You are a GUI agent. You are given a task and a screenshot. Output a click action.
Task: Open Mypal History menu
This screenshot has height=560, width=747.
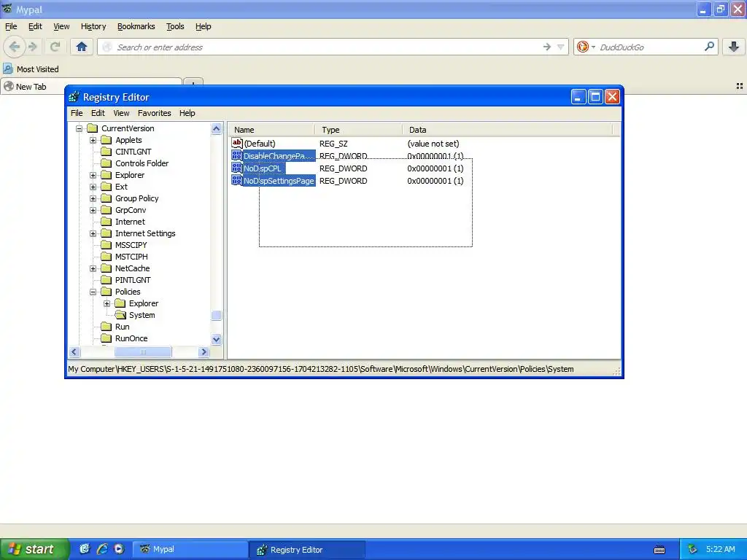(x=93, y=26)
